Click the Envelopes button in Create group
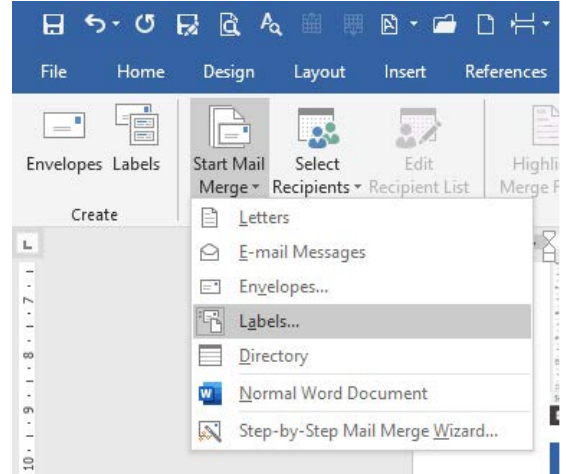This screenshot has height=474, width=566. point(64,142)
